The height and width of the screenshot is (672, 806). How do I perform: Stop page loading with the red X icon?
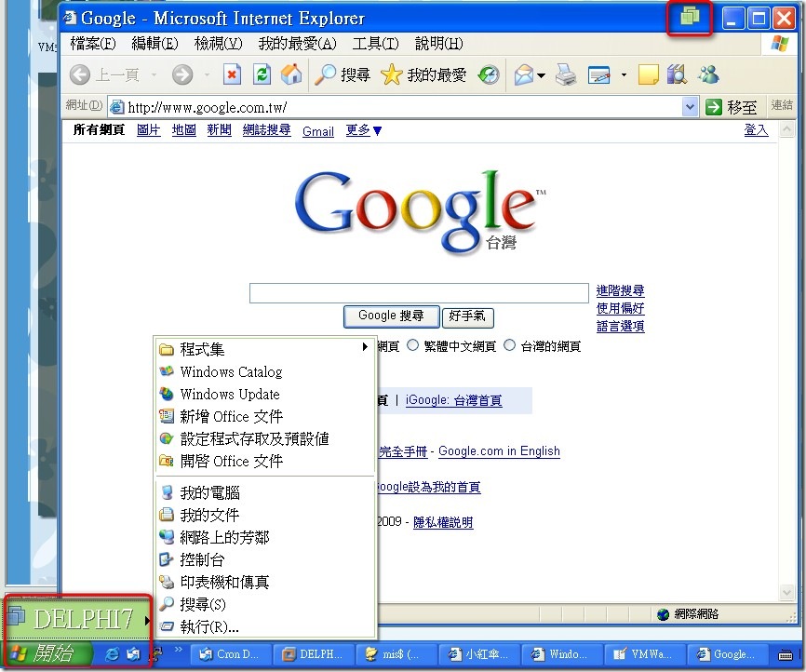(232, 75)
